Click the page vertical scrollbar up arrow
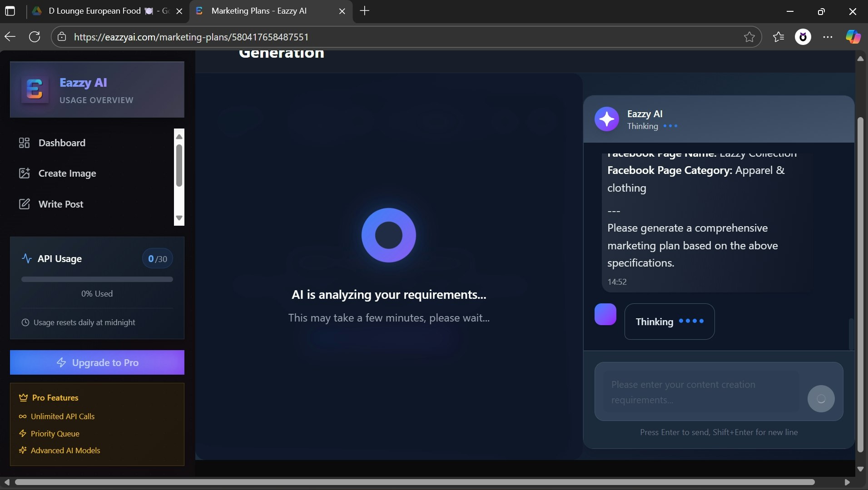The image size is (868, 490). point(860,59)
